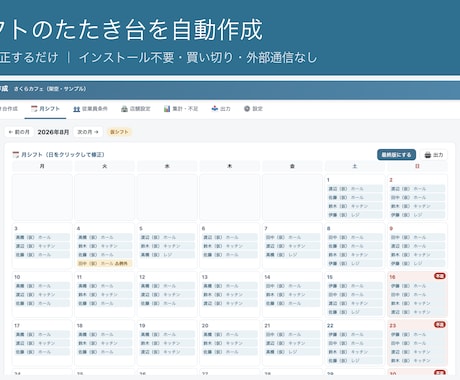Open the 集計・不足 tab with chart icon
Viewport: 460px width, 380px height.
tap(181, 109)
